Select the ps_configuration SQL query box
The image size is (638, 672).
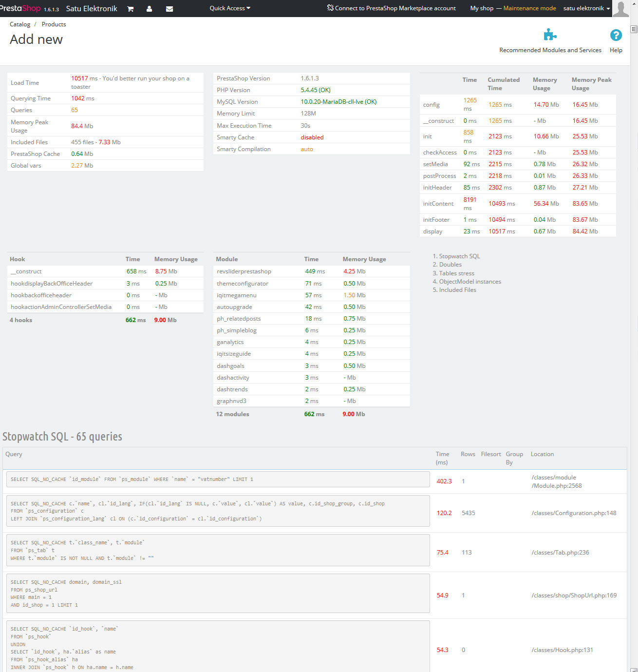point(218,511)
